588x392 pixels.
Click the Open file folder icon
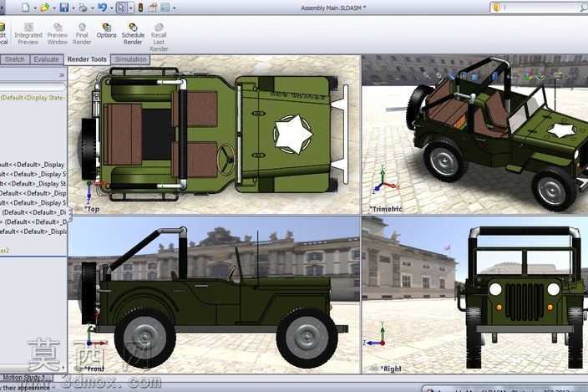point(44,8)
